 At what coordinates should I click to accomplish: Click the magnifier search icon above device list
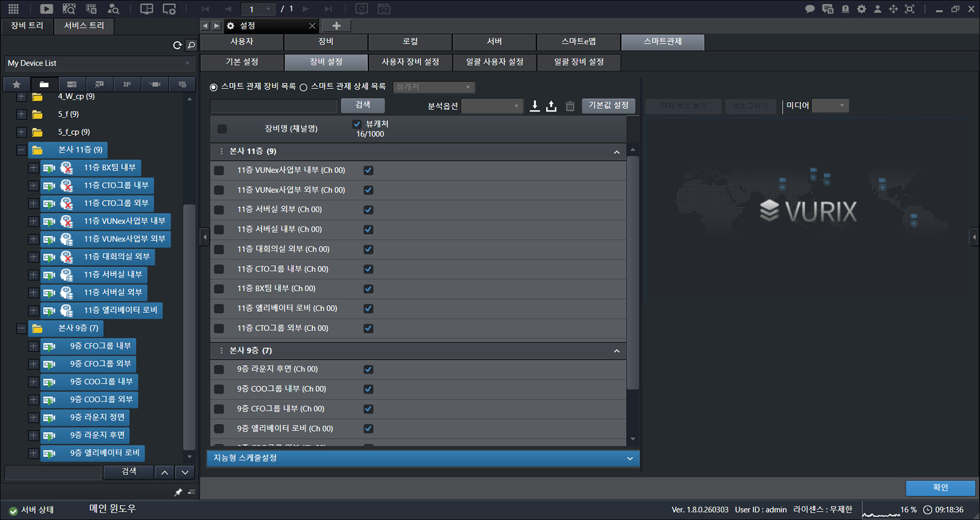(x=191, y=45)
